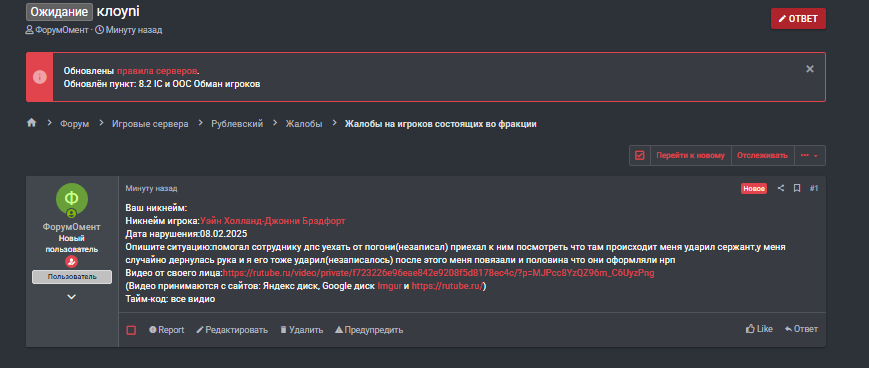Toggle the thread checkmark selection button

coord(640,156)
